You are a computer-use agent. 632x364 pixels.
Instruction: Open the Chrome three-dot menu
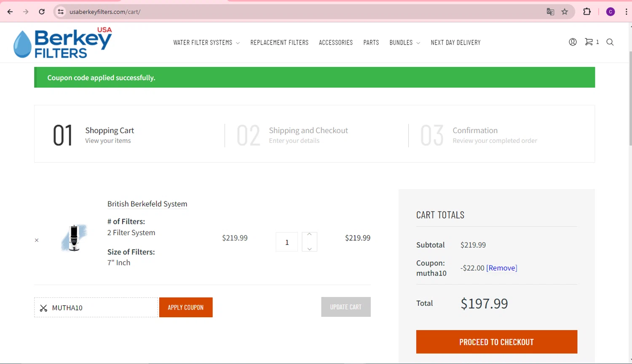(x=626, y=12)
